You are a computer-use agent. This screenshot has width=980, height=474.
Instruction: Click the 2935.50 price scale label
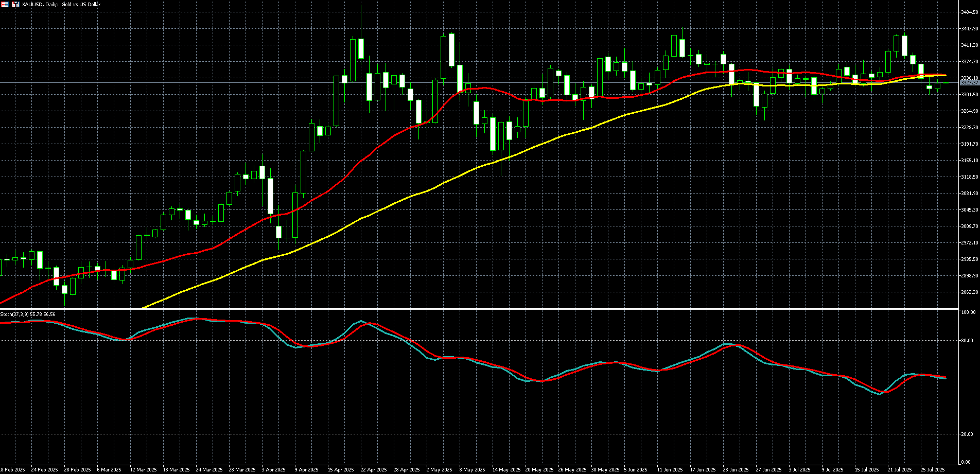969,259
